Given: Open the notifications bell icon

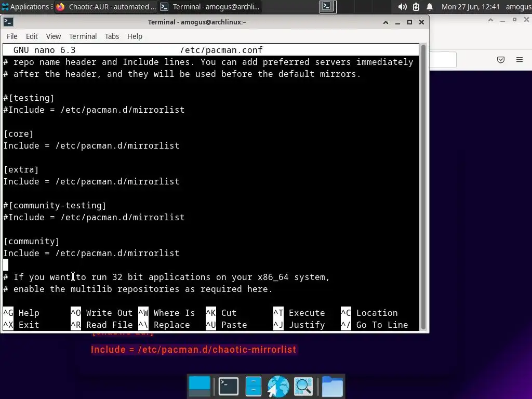Looking at the screenshot, I should tap(430, 7).
